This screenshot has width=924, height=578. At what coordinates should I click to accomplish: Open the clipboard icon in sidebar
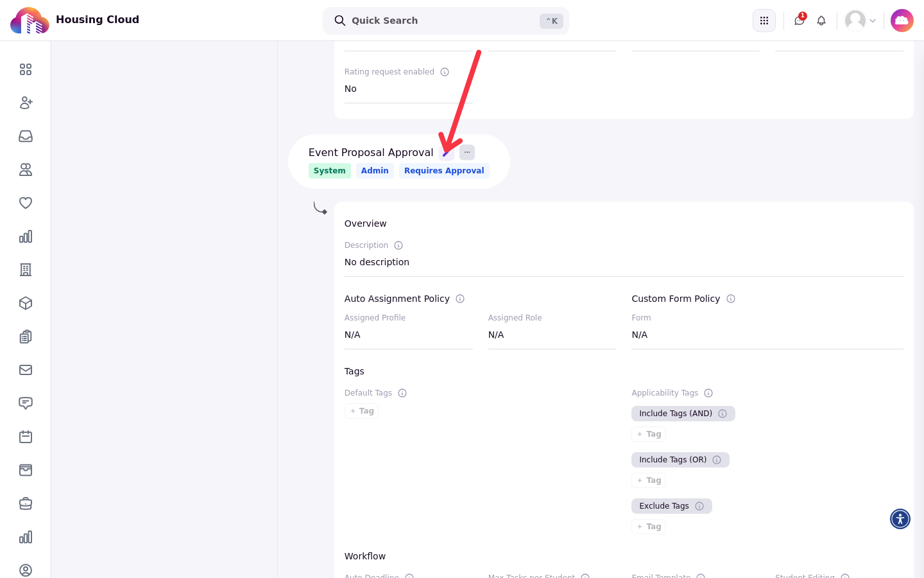coord(26,337)
